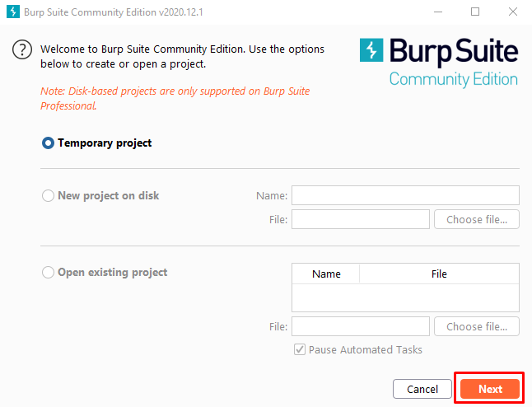Screen dimensions: 532x407
Task: Click the File column header in projects table
Action: [x=439, y=274]
